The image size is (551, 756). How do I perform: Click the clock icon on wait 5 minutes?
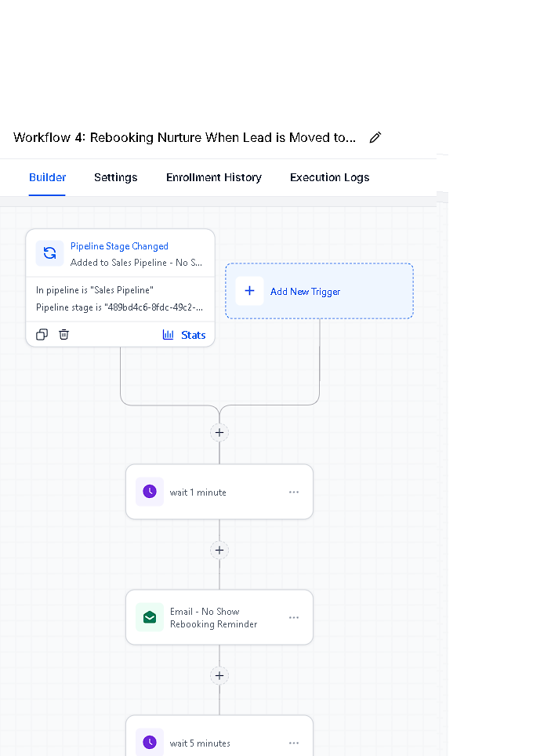pos(150,743)
